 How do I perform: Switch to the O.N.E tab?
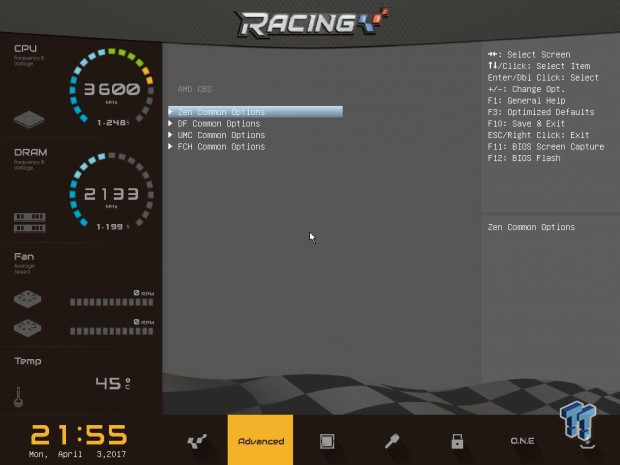tap(522, 441)
